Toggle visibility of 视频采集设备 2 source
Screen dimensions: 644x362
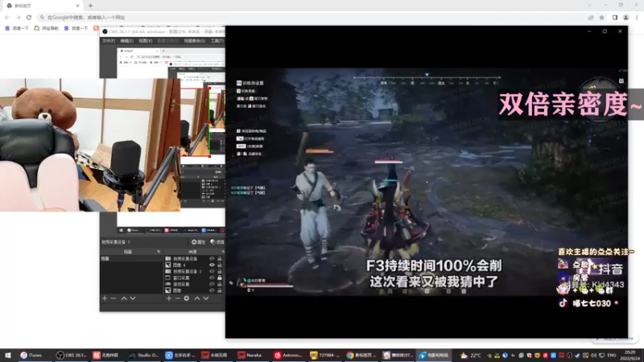[212, 271]
